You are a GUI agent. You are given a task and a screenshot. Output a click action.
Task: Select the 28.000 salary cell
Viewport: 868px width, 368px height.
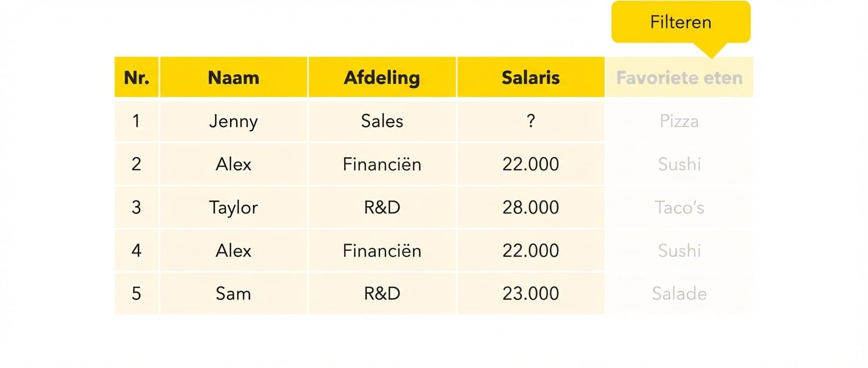530,208
